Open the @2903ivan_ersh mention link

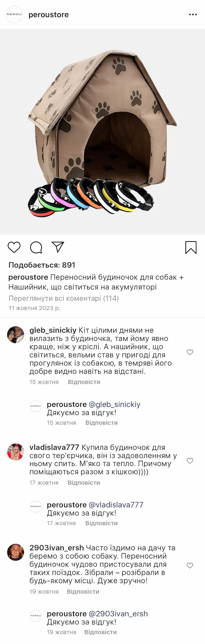(x=118, y=614)
